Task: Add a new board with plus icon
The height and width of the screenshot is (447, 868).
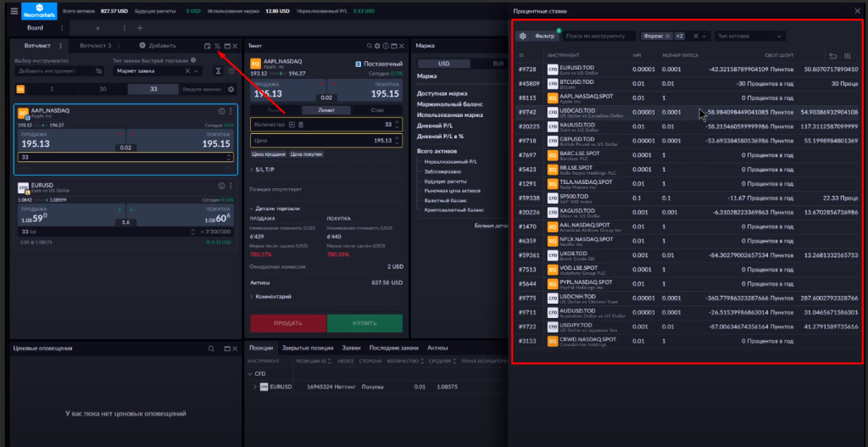Action: [x=140, y=28]
